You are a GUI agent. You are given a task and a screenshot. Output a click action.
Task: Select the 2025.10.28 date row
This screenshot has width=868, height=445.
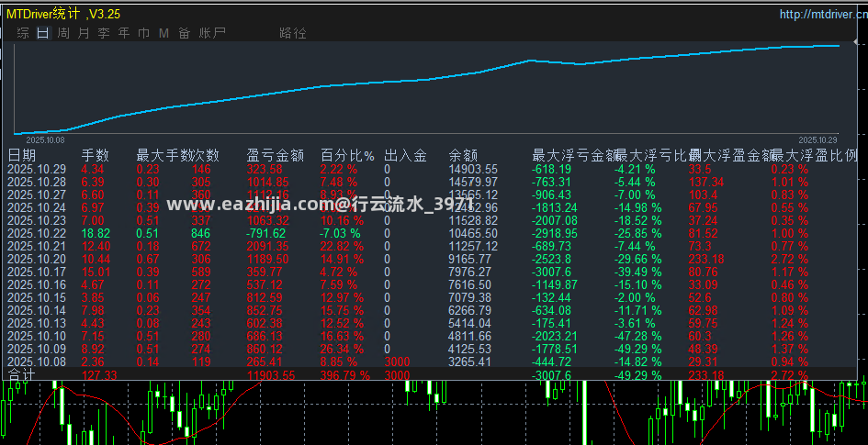(37, 182)
